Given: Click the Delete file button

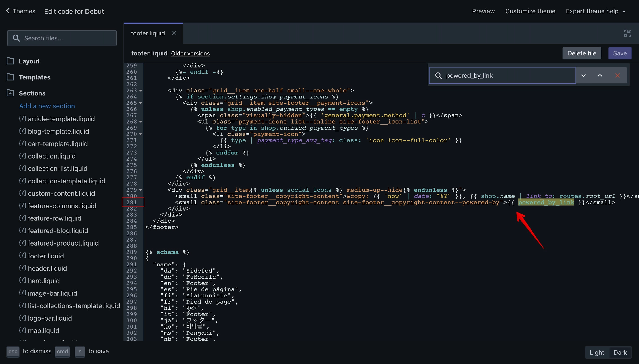Looking at the screenshot, I should [582, 53].
